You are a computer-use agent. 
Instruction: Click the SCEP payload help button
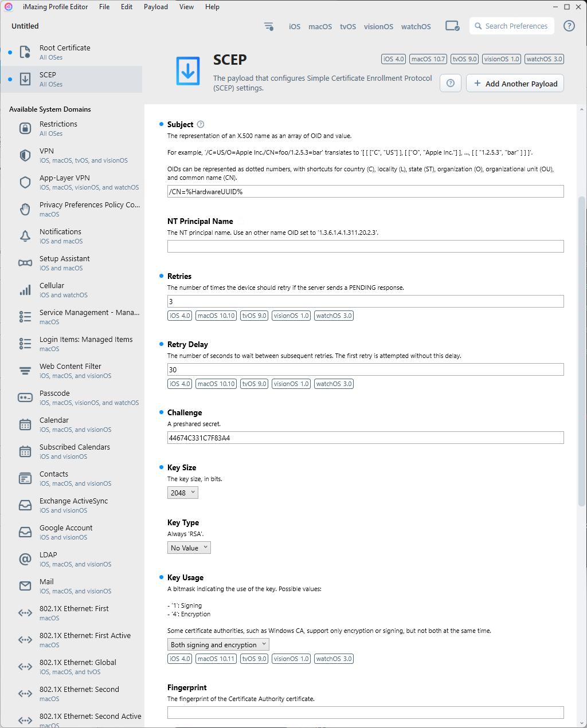451,84
